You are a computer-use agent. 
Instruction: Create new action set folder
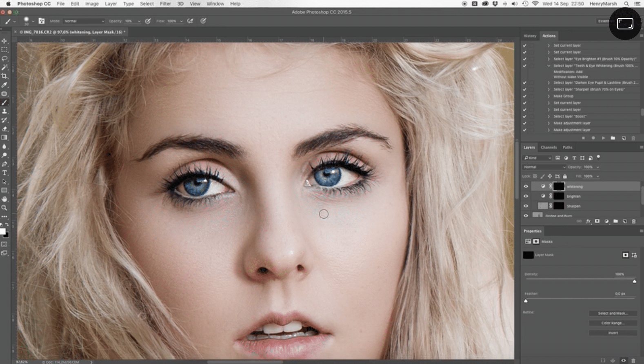pyautogui.click(x=613, y=138)
